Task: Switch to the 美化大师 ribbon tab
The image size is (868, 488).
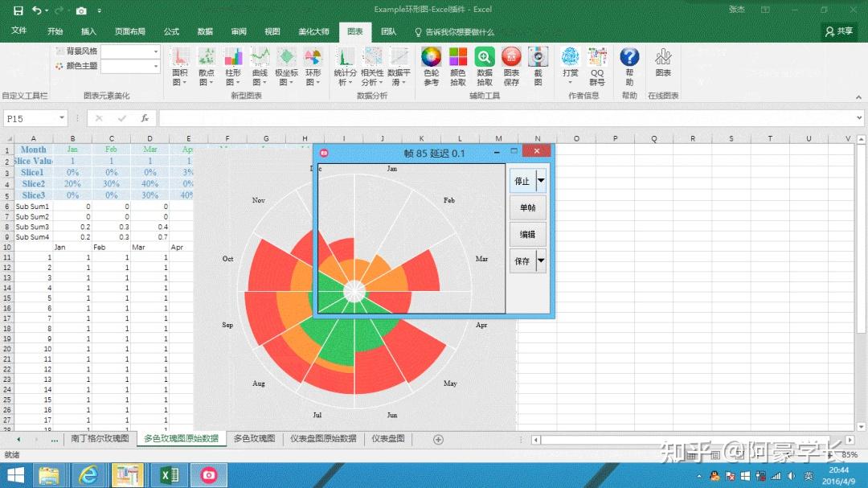Action: click(x=314, y=31)
